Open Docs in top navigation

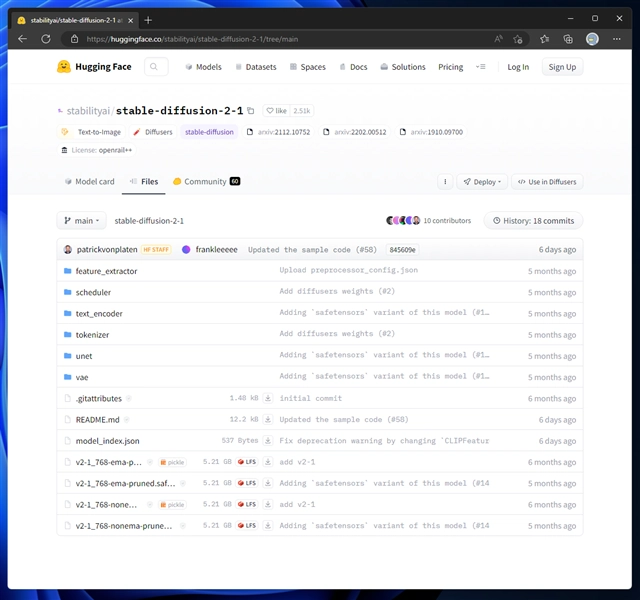[x=353, y=67]
